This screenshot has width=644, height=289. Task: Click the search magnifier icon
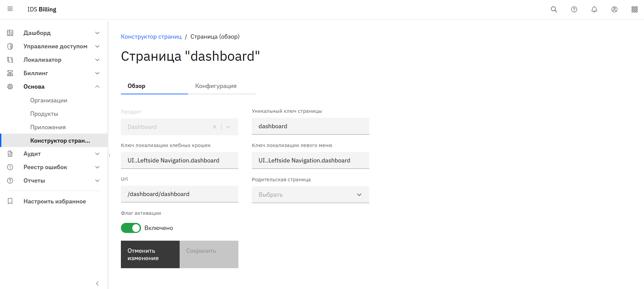(x=554, y=9)
